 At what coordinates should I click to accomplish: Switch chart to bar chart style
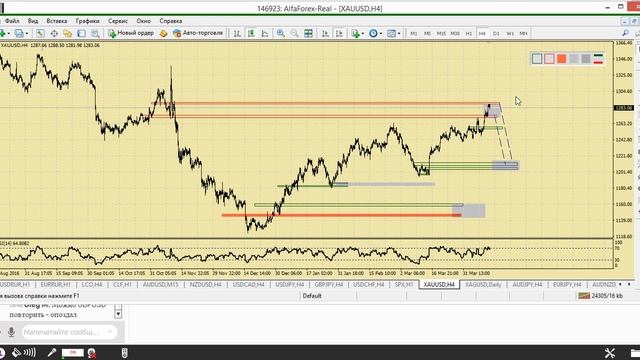(237, 33)
